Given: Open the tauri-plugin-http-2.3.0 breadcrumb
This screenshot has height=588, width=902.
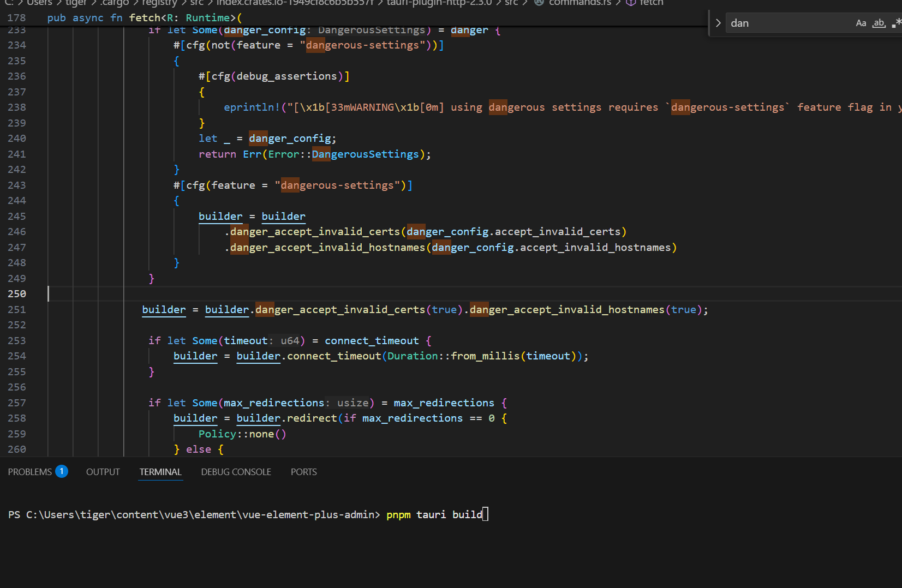Looking at the screenshot, I should click(439, 3).
